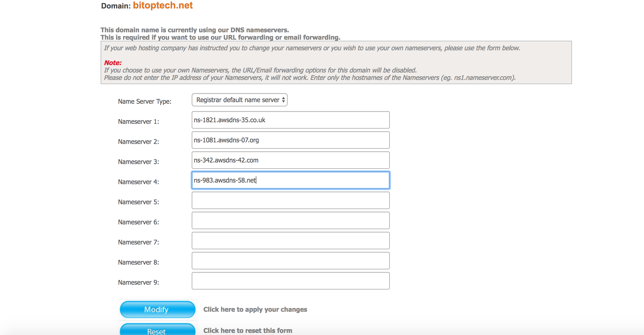
Task: Click the Nameserver 1 input field
Action: pos(290,120)
